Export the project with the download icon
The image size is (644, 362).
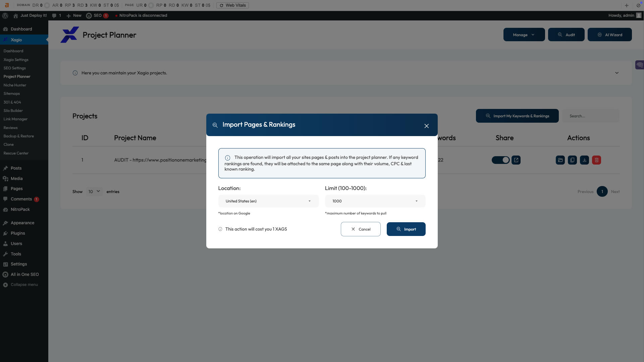(584, 160)
